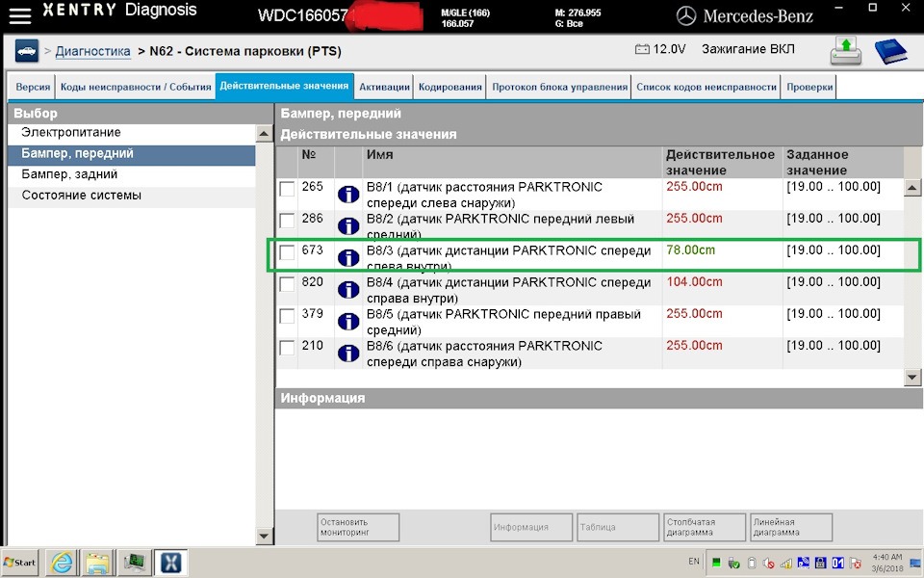The height and width of the screenshot is (578, 924).
Task: Tick the checkbox for row 286
Action: tap(287, 222)
